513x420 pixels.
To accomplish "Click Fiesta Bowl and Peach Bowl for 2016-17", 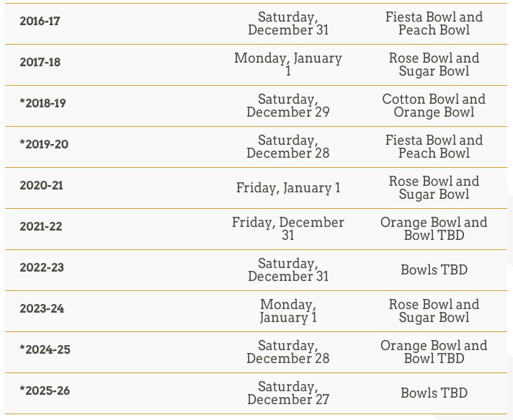I will 434,24.
